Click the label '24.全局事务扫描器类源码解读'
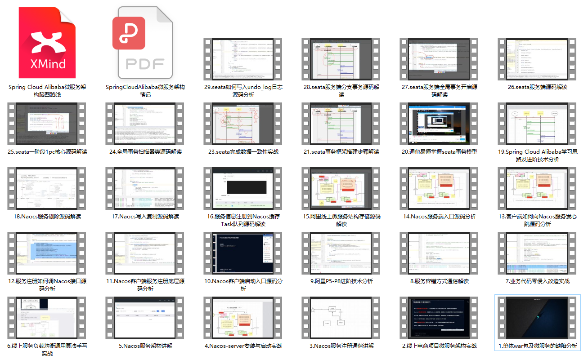This screenshot has width=588, height=364. 145,152
